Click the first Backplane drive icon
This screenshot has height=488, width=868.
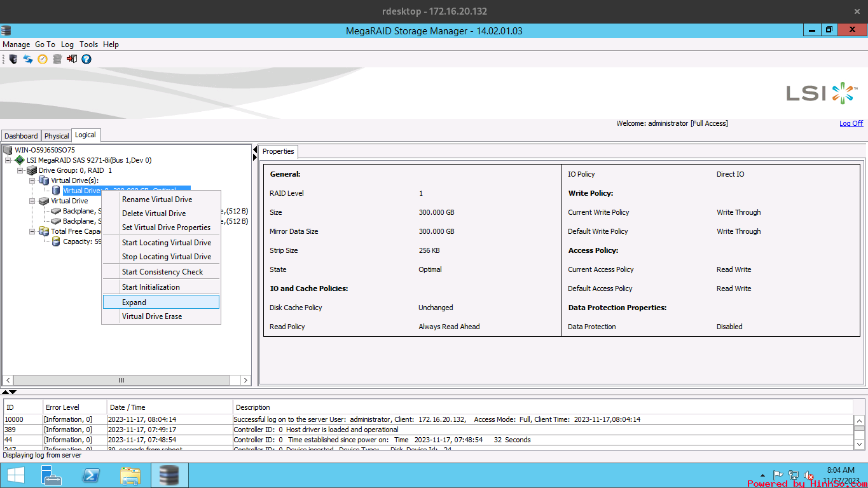(x=56, y=211)
